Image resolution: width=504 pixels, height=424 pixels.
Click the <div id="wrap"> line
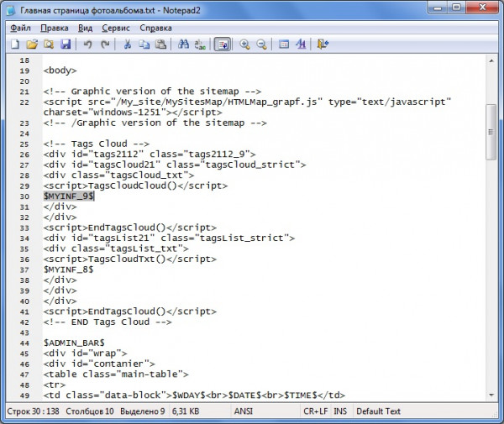click(x=85, y=353)
